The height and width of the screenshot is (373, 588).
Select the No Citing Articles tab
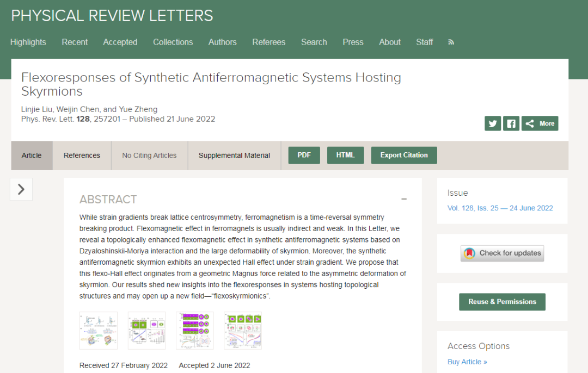[x=149, y=156]
